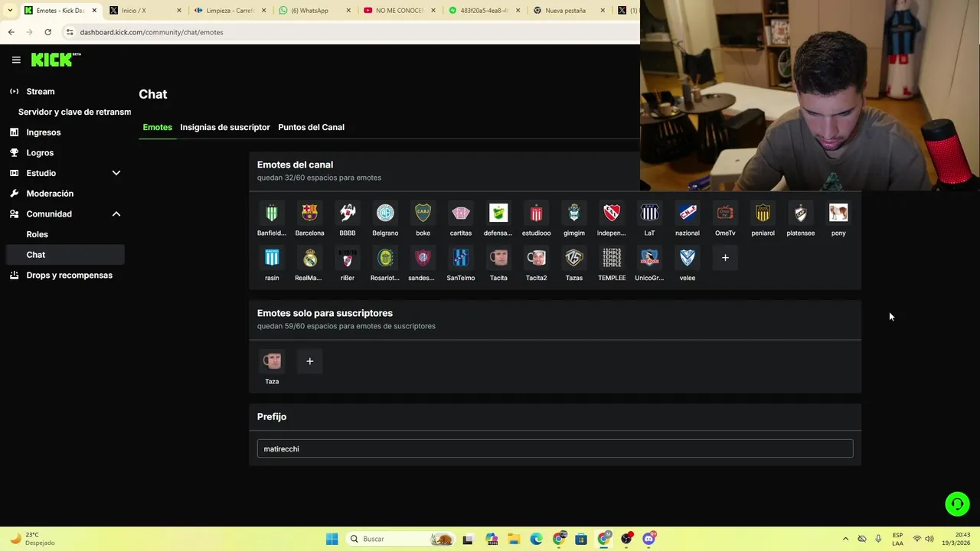980x551 pixels.
Task: Click the TEMPLEE emote
Action: tap(612, 258)
